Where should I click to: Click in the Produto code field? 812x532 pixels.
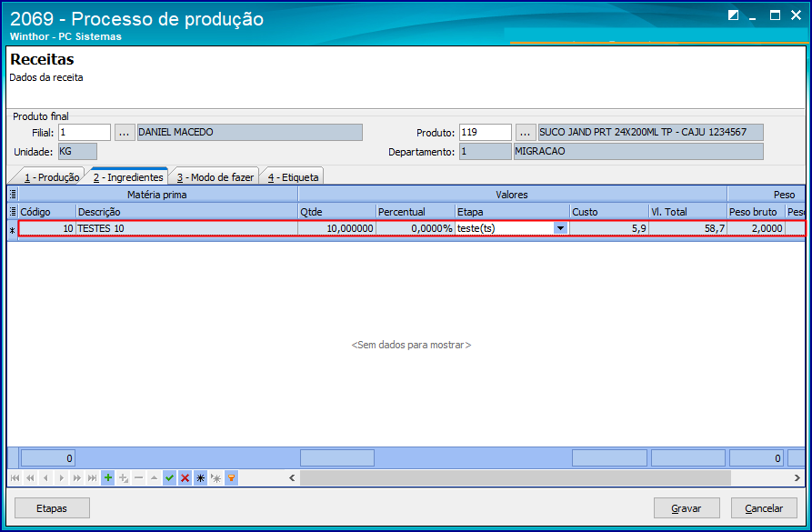point(486,132)
